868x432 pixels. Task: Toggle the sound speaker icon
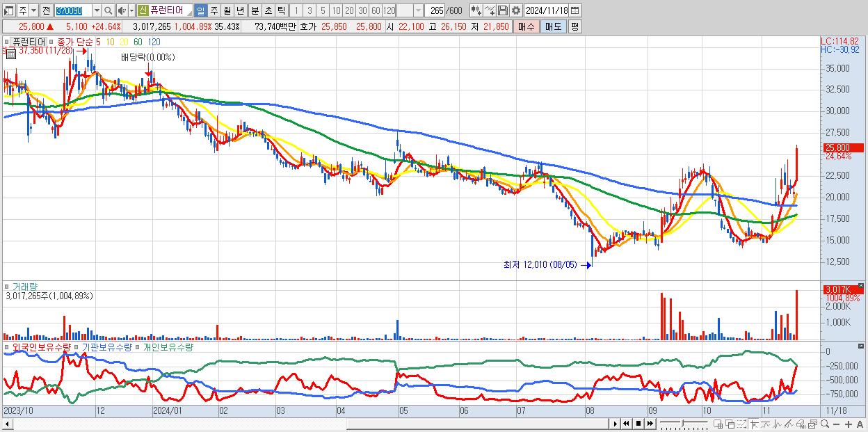[x=122, y=10]
